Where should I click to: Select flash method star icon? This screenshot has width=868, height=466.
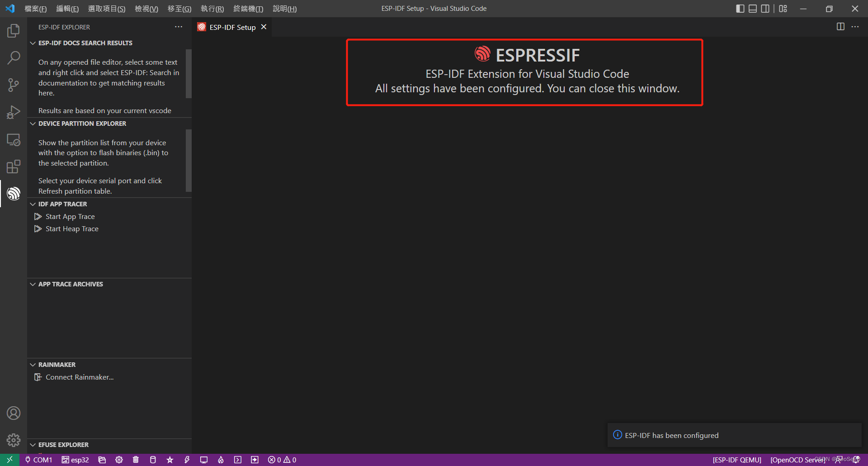tap(170, 460)
